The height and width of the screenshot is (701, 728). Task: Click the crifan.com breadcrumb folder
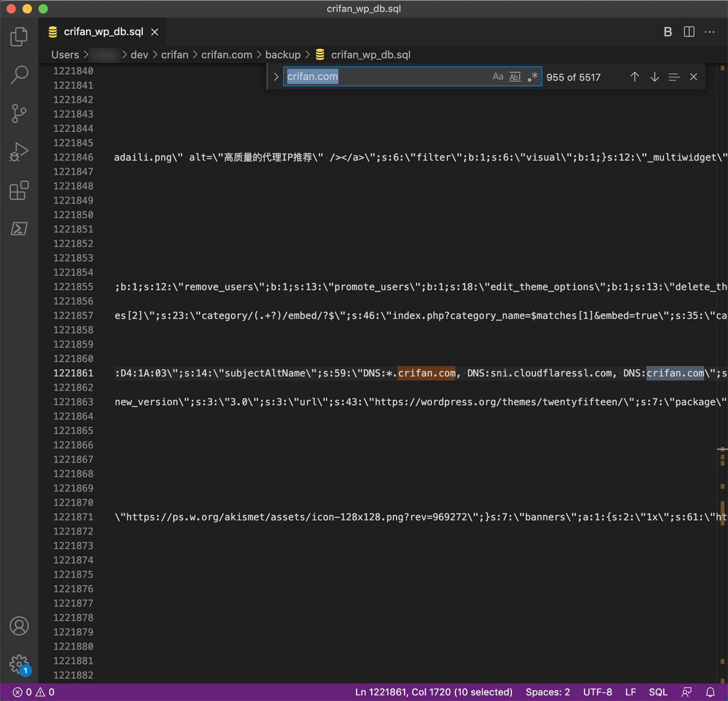pos(227,55)
